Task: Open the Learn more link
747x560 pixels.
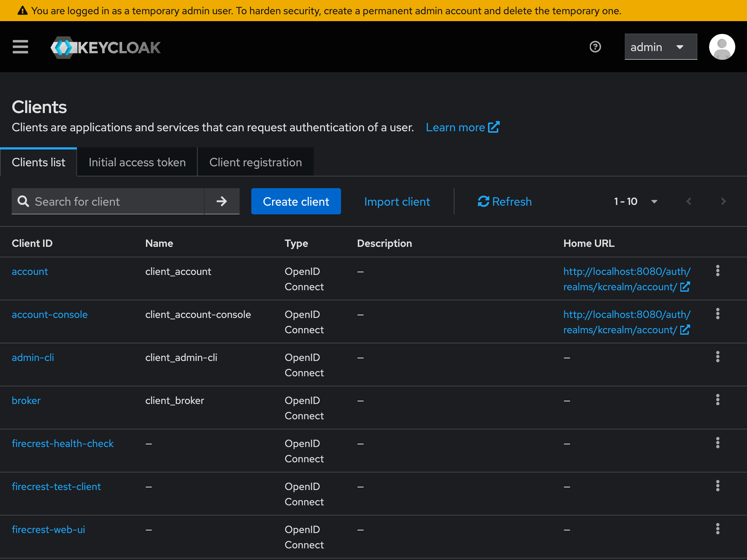Action: pos(462,127)
